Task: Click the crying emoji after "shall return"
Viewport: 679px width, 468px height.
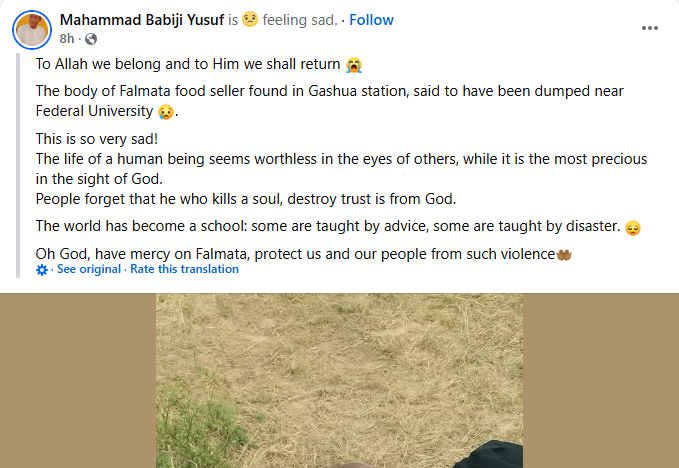Action: pyautogui.click(x=353, y=65)
